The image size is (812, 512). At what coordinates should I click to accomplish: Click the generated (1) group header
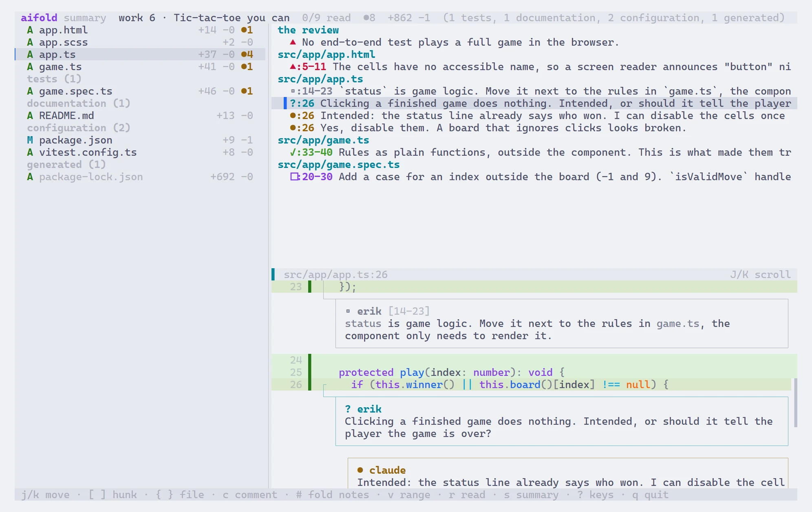point(66,165)
